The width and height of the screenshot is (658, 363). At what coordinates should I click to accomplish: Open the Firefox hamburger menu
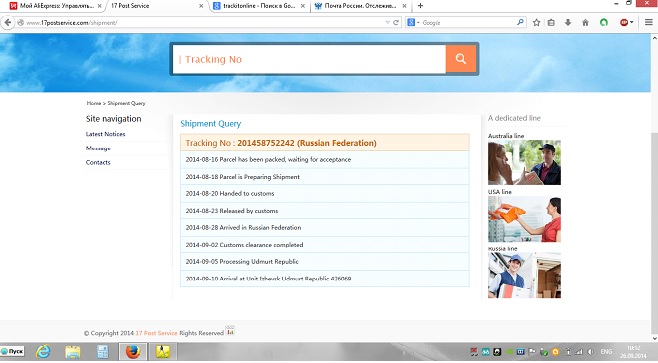pos(649,23)
